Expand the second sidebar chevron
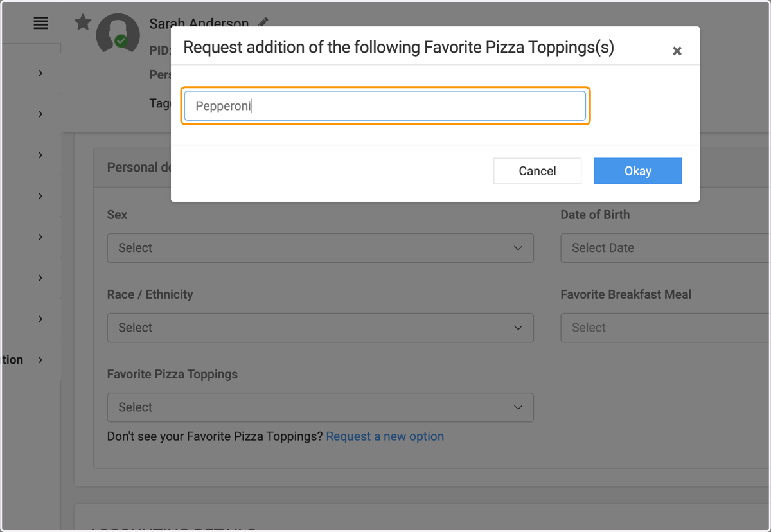Screen dimensions: 771x532 (40, 114)
